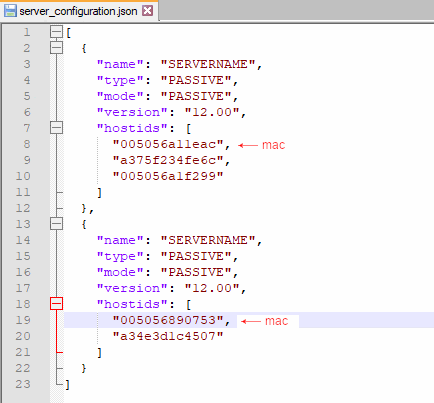This screenshot has height=403, width=434.
Task: Click line number 12 in the margin
Action: pyautogui.click(x=23, y=208)
